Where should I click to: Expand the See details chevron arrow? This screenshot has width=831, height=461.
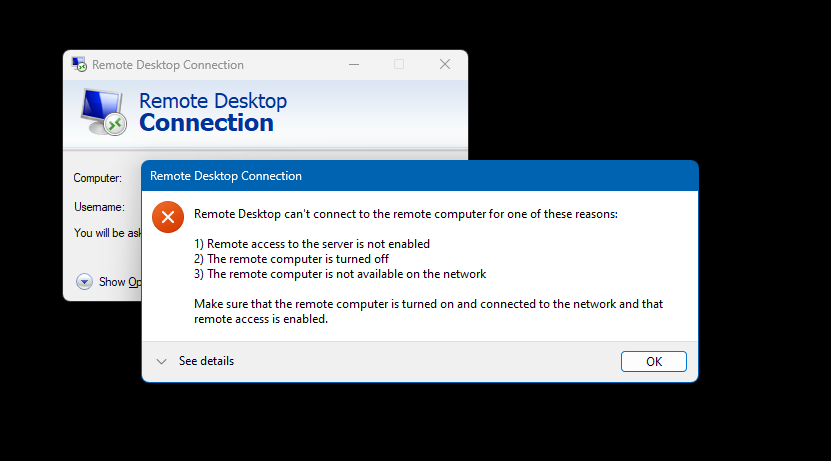161,361
